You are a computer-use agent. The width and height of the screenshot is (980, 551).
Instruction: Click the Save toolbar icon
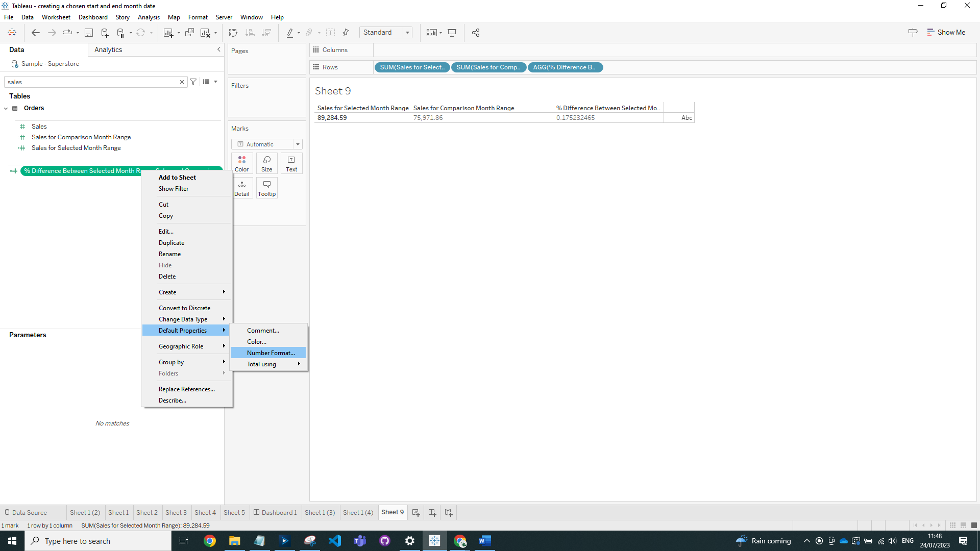pyautogui.click(x=88, y=33)
